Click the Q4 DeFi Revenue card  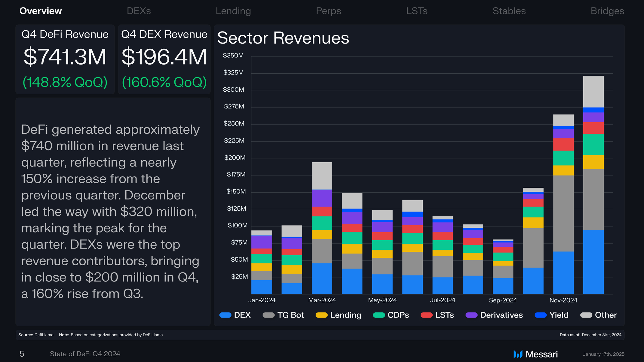pos(65,59)
